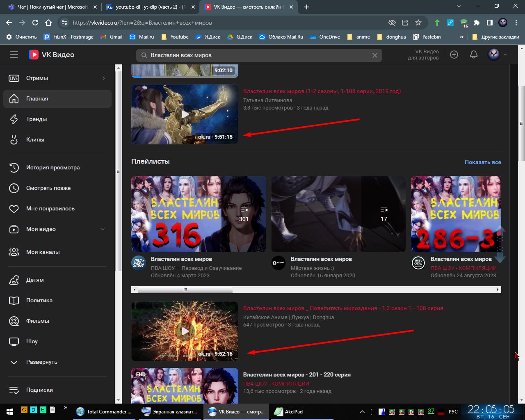The height and width of the screenshot is (420, 525).
Task: Click the upload video plus icon
Action: [454, 55]
